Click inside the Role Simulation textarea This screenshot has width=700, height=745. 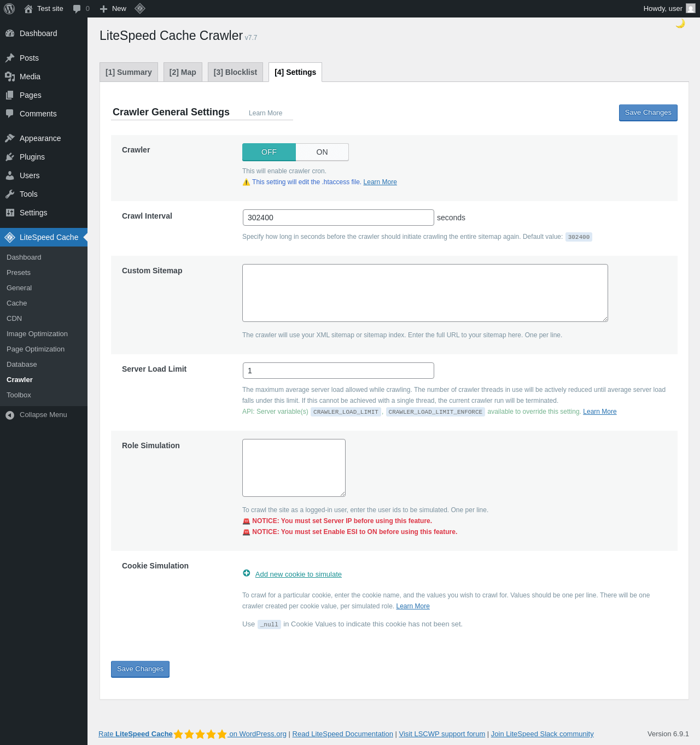(x=294, y=468)
